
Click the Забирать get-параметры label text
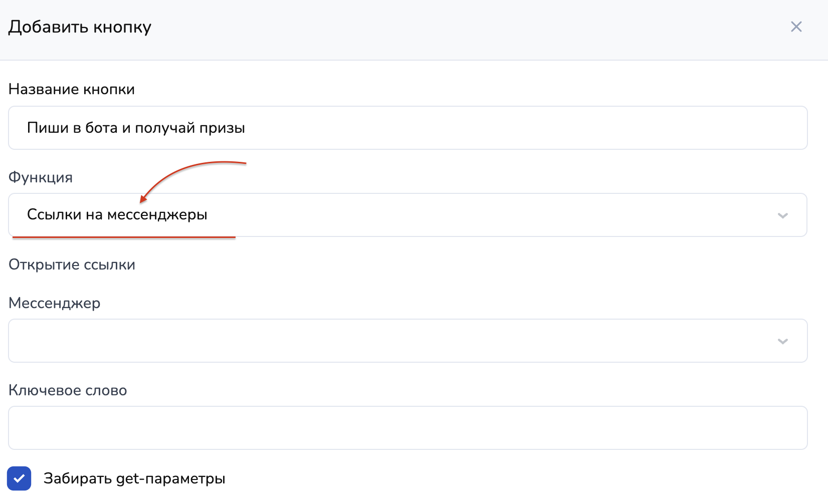pos(134,478)
